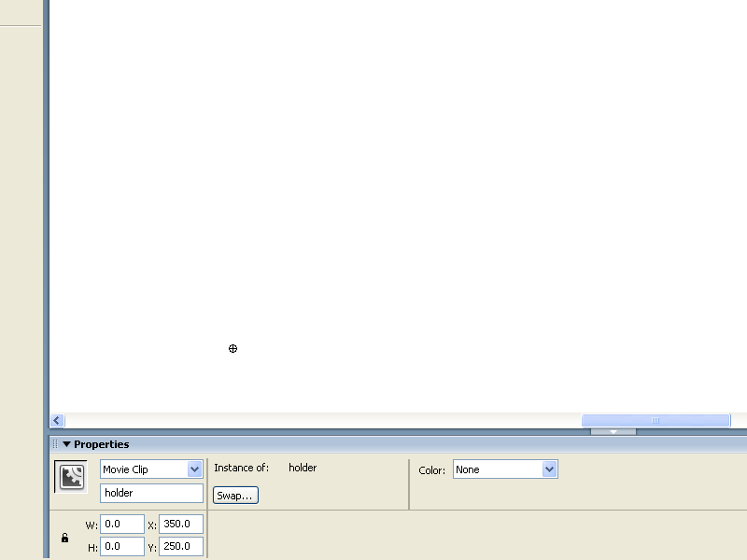Collapse the Properties panel with its triangle
The height and width of the screenshot is (560, 747).
[66, 444]
